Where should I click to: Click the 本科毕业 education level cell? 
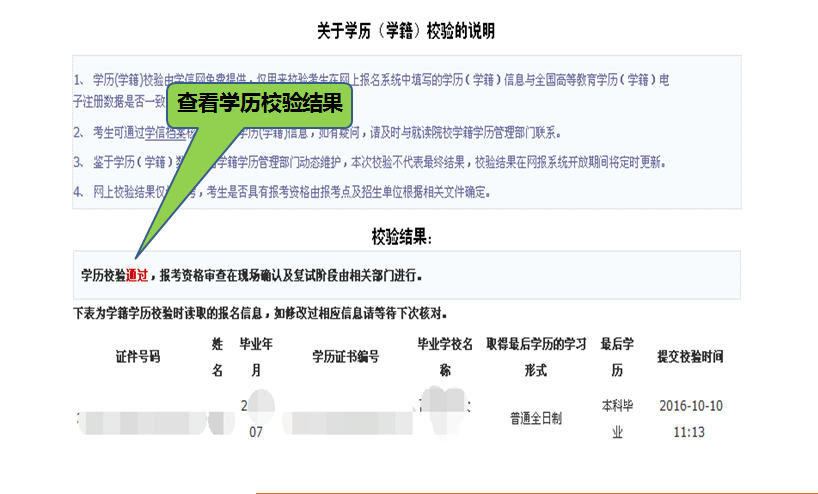click(617, 419)
